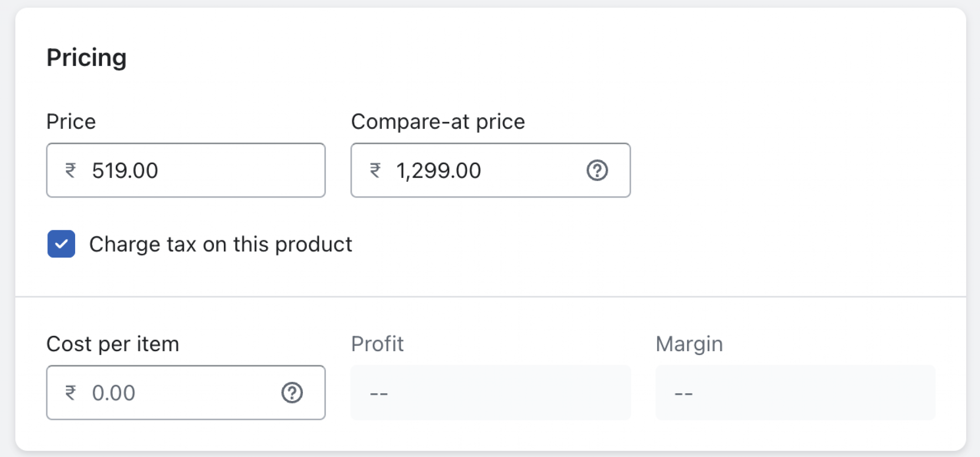Click the 0.00 placeholder in Cost per item
This screenshot has width=980, height=457.
(x=114, y=393)
